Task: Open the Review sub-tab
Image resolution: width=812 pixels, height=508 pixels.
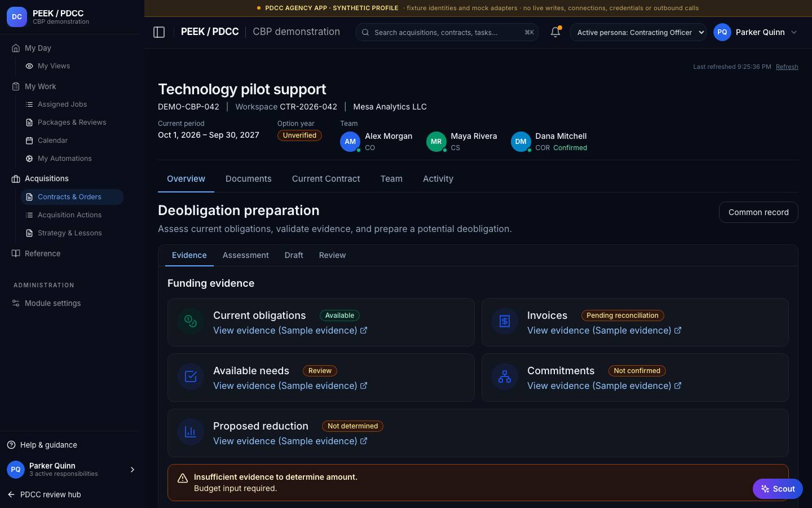Action: tap(332, 255)
